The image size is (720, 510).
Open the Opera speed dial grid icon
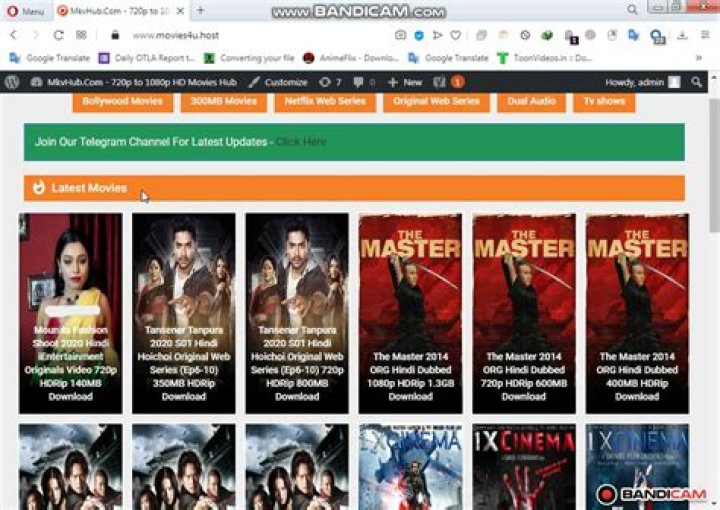[81, 34]
